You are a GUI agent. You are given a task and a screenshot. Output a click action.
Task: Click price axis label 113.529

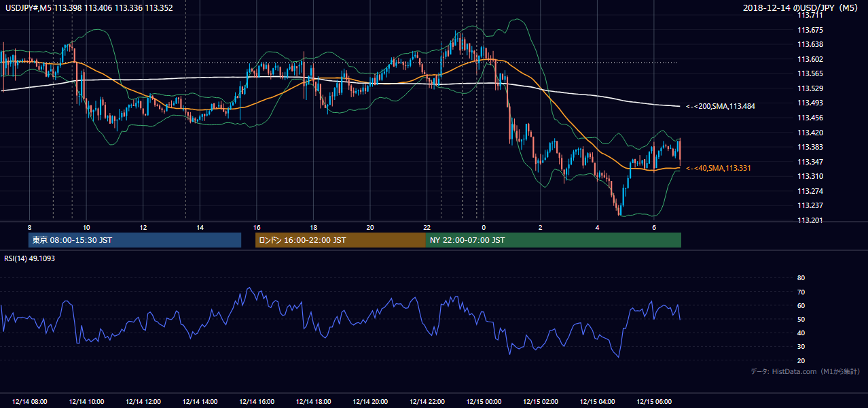(x=810, y=88)
